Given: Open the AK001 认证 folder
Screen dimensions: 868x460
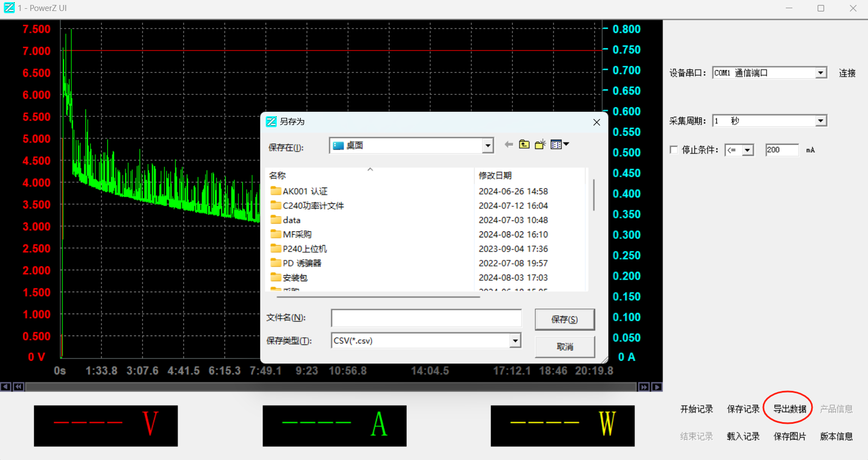Looking at the screenshot, I should (305, 191).
